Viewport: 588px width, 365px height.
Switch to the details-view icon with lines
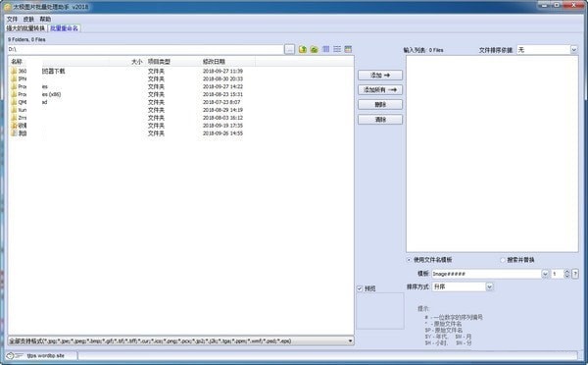337,49
